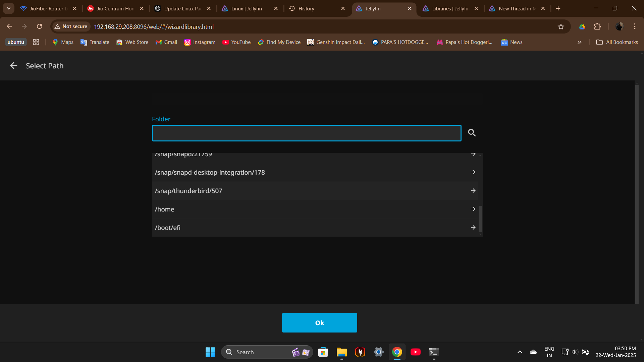Open Chrome's three-dot menu
This screenshot has height=362, width=644.
pyautogui.click(x=635, y=26)
